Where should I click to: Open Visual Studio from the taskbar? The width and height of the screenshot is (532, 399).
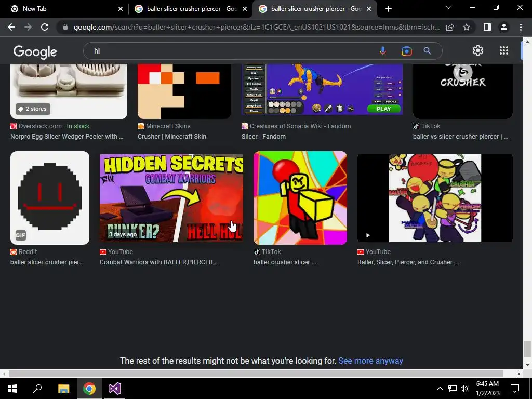click(115, 389)
